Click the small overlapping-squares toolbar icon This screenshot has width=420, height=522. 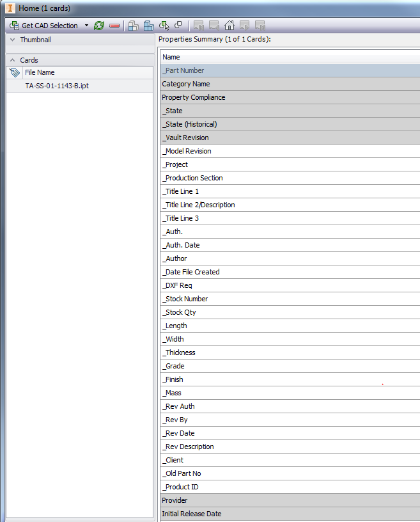[x=178, y=25]
